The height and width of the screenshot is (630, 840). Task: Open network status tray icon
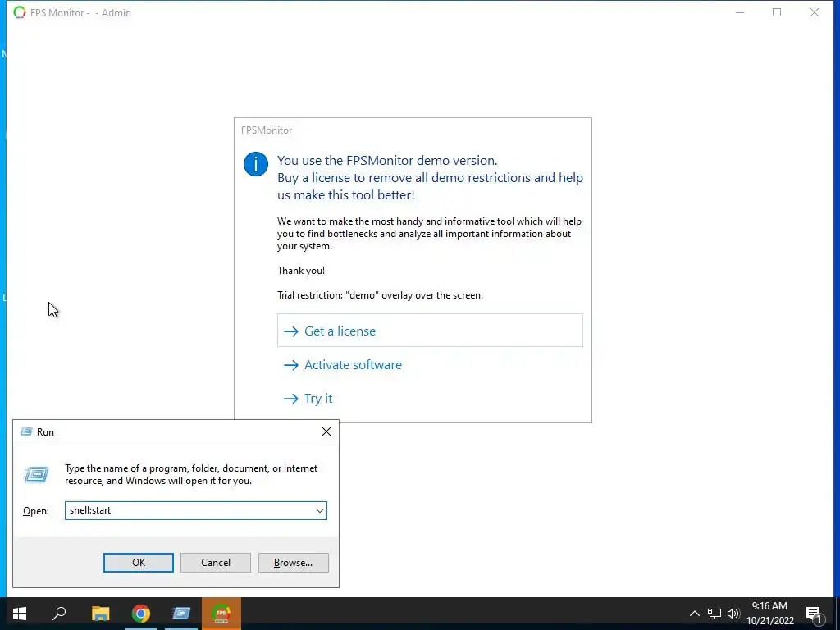point(714,614)
